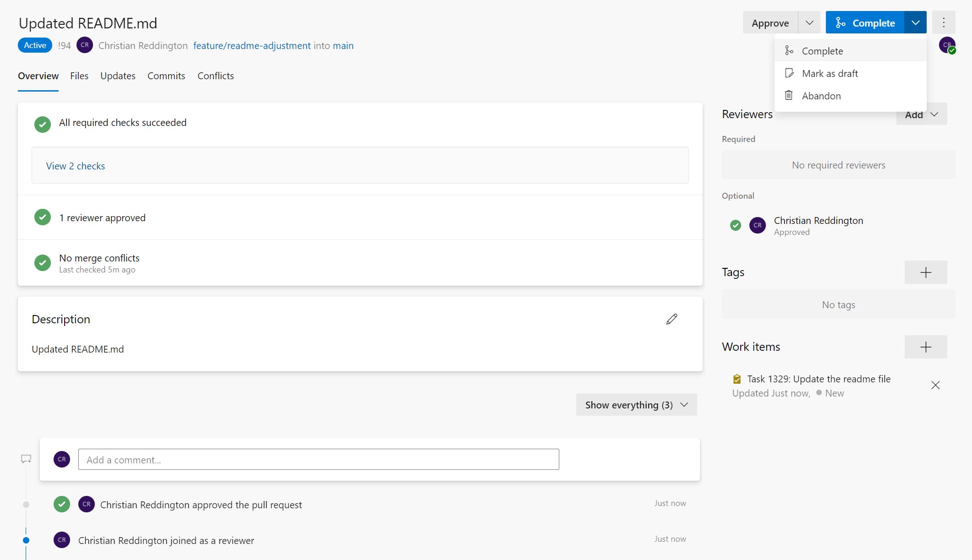The height and width of the screenshot is (560, 972).
Task: Click the trash icon beside Abandon
Action: pyautogui.click(x=789, y=95)
